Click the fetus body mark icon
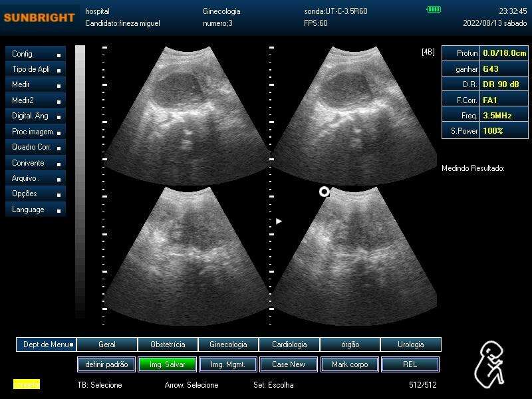The height and width of the screenshot is (399, 532). [490, 364]
